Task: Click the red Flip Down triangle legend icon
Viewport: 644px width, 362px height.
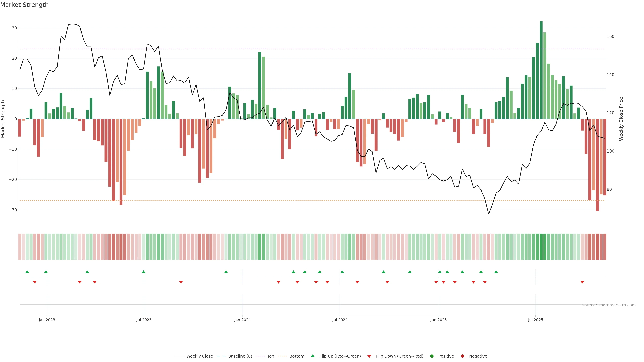Action: tap(369, 356)
